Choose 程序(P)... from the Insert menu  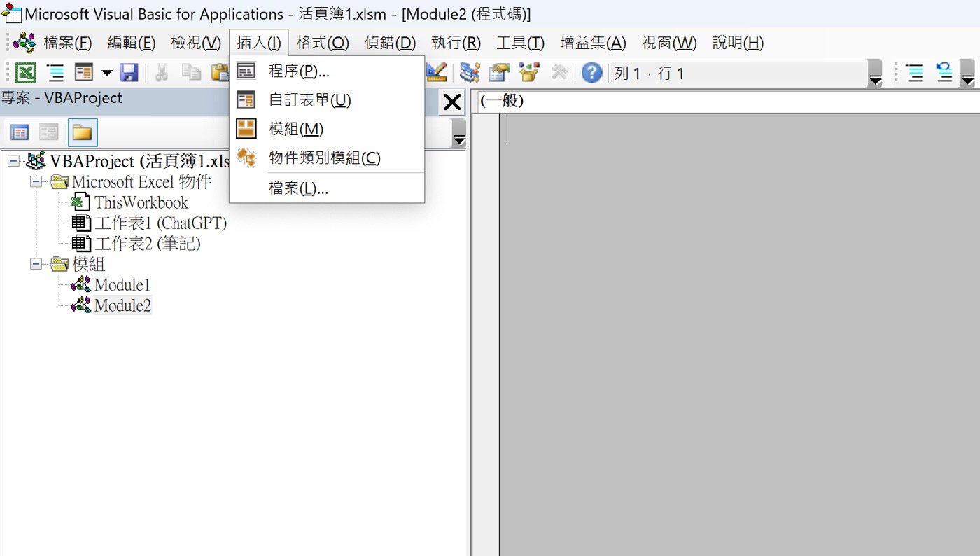(298, 71)
